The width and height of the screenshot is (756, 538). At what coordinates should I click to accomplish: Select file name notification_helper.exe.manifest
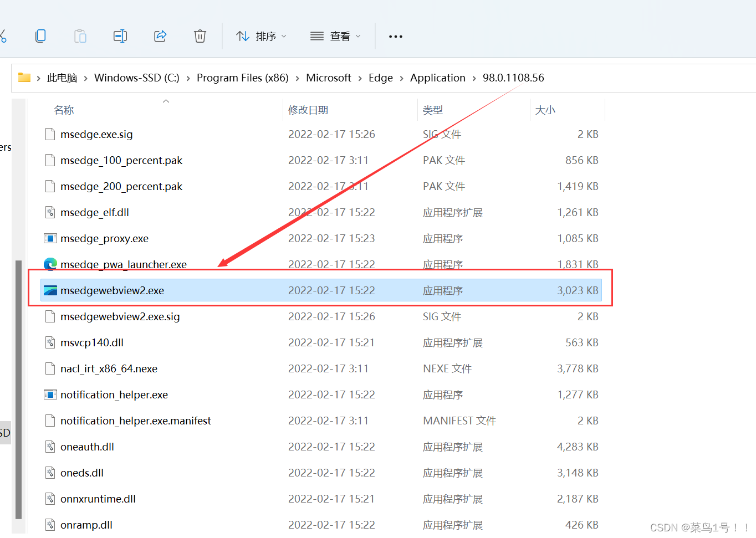point(136,421)
